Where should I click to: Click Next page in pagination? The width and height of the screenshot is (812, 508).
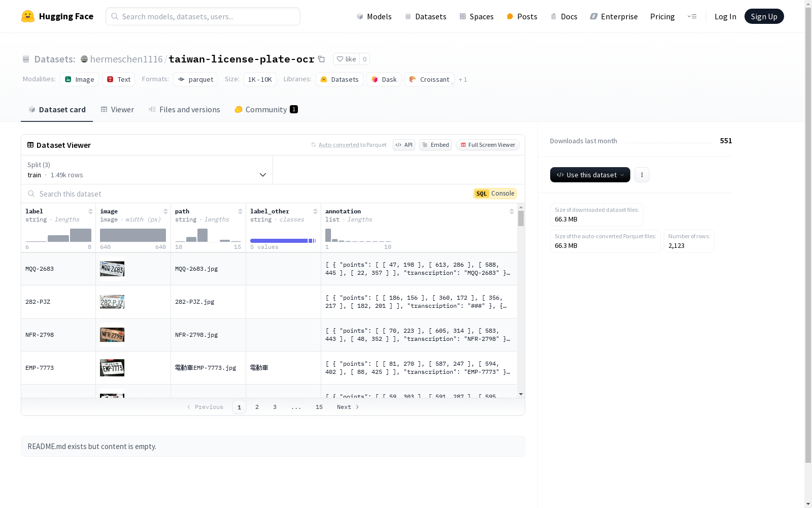click(348, 407)
